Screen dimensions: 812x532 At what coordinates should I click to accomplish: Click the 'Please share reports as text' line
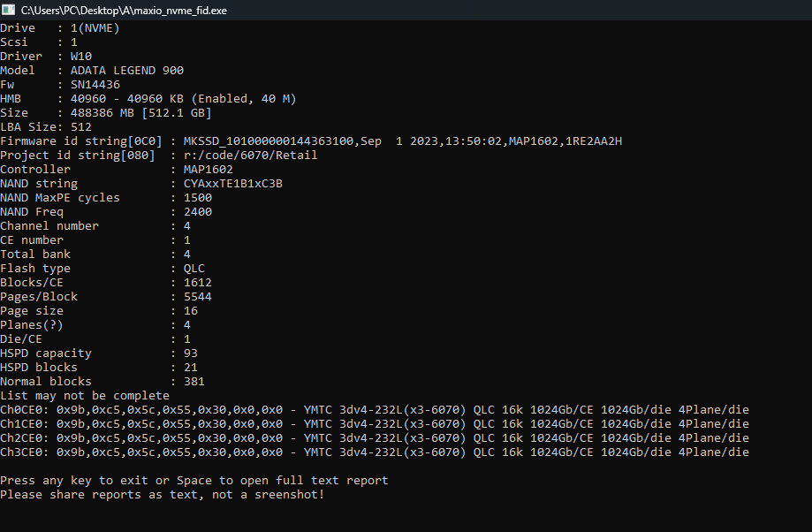pos(163,495)
